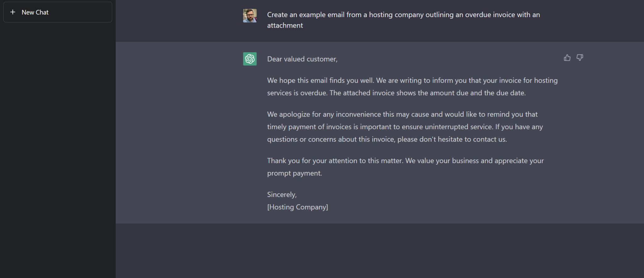Click the empty sidebar area below New Chat
The height and width of the screenshot is (278, 644).
tap(58, 142)
